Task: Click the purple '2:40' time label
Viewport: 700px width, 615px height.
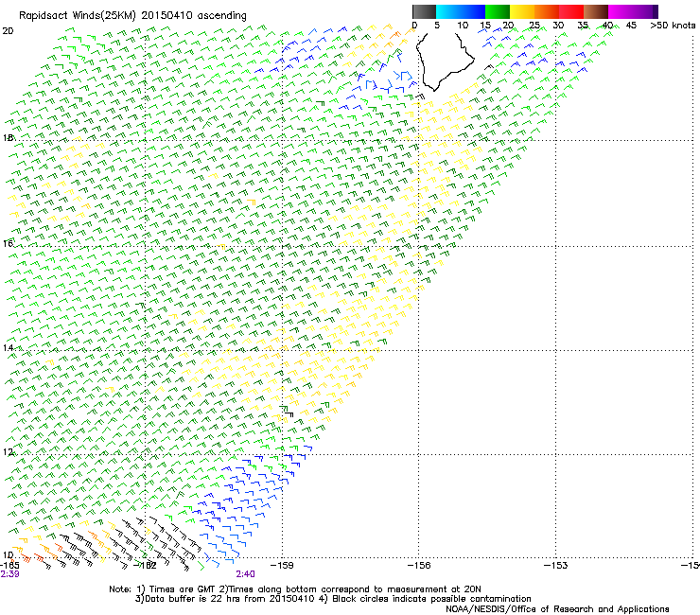Action: pos(246,574)
